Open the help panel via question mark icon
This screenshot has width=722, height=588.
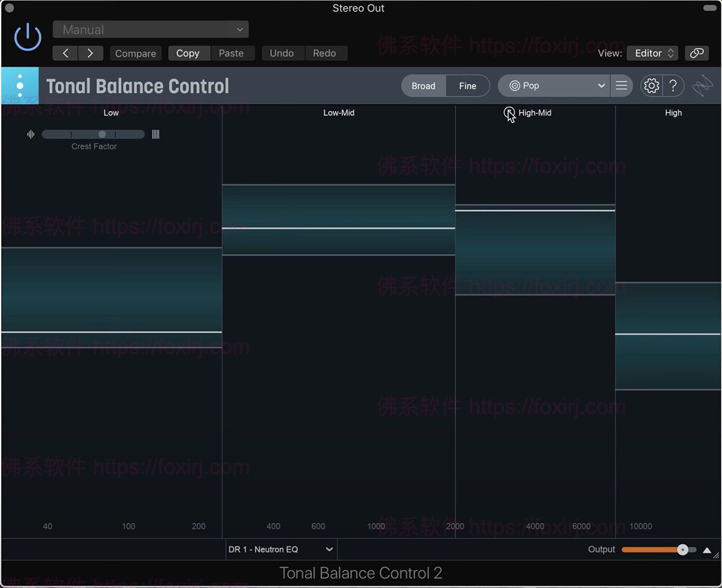[x=673, y=85]
